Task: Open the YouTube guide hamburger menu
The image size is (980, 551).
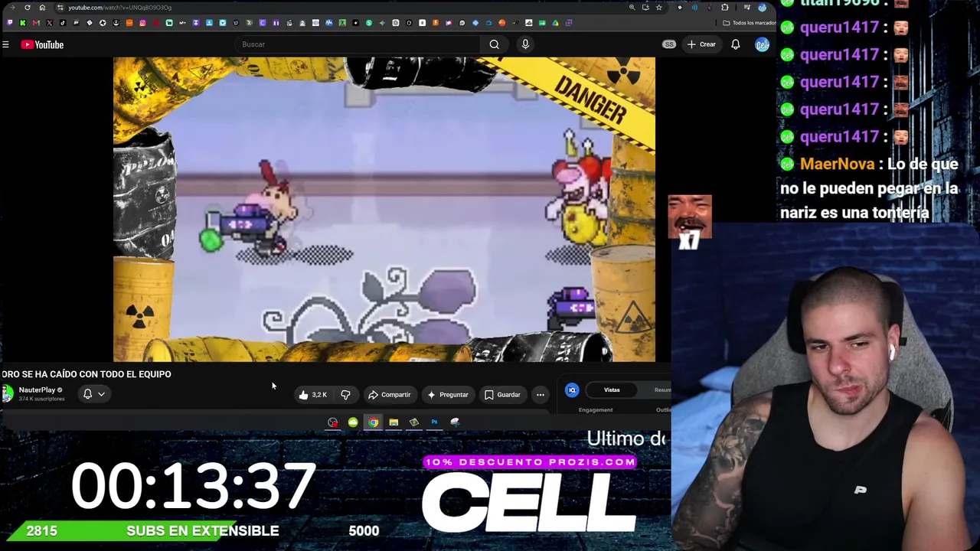Action: click(5, 44)
